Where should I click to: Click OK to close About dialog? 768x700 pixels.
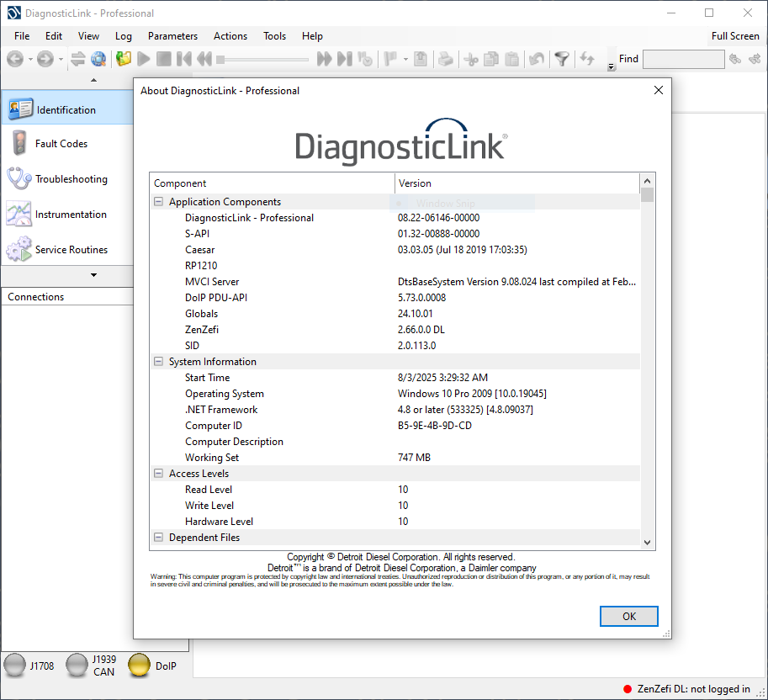click(629, 616)
